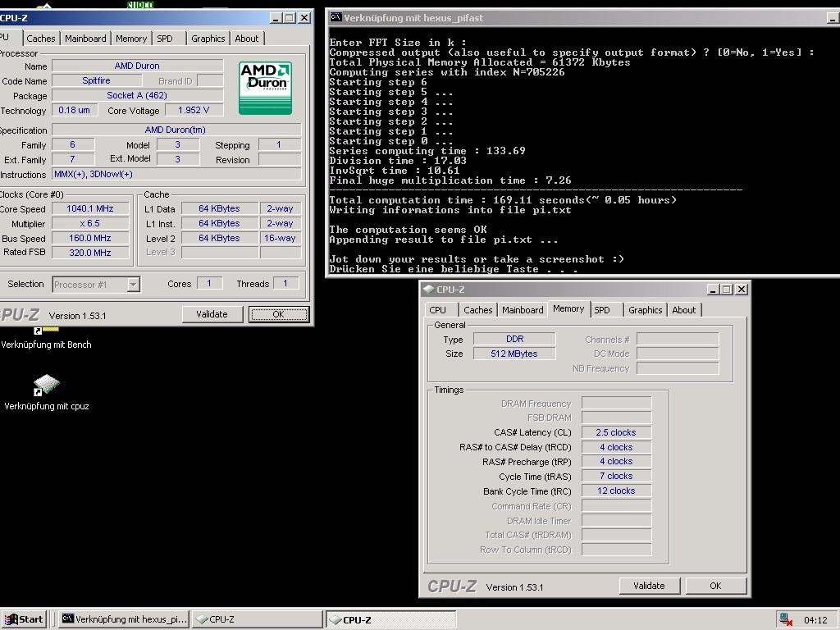Expand the Processor #1 selection dropdown
The width and height of the screenshot is (840, 630).
(134, 285)
